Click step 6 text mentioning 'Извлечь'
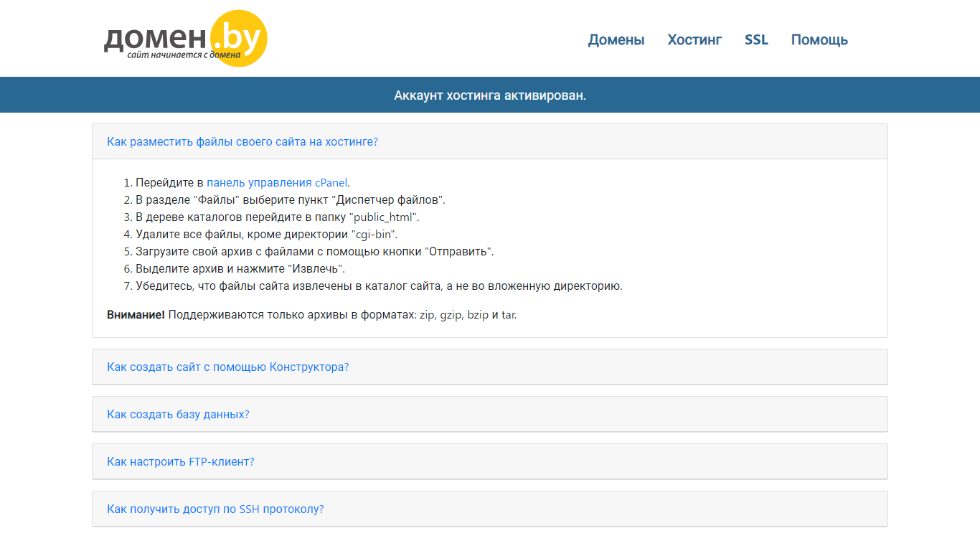980x551 pixels. click(x=240, y=269)
